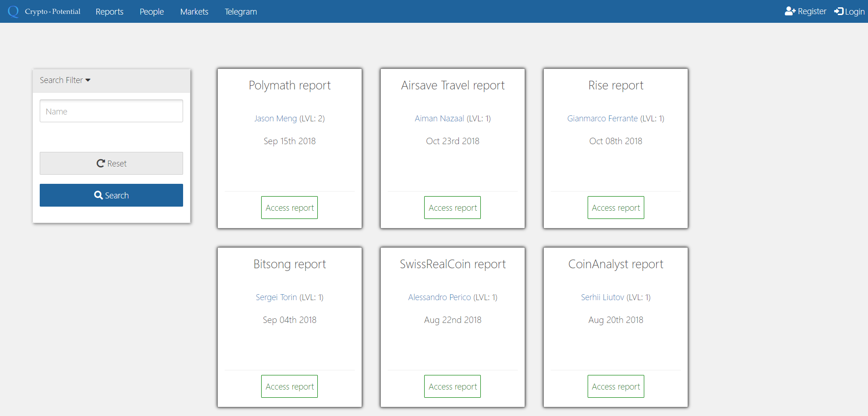Click the Aug 20th 2018 date
The height and width of the screenshot is (416, 868).
tap(616, 320)
